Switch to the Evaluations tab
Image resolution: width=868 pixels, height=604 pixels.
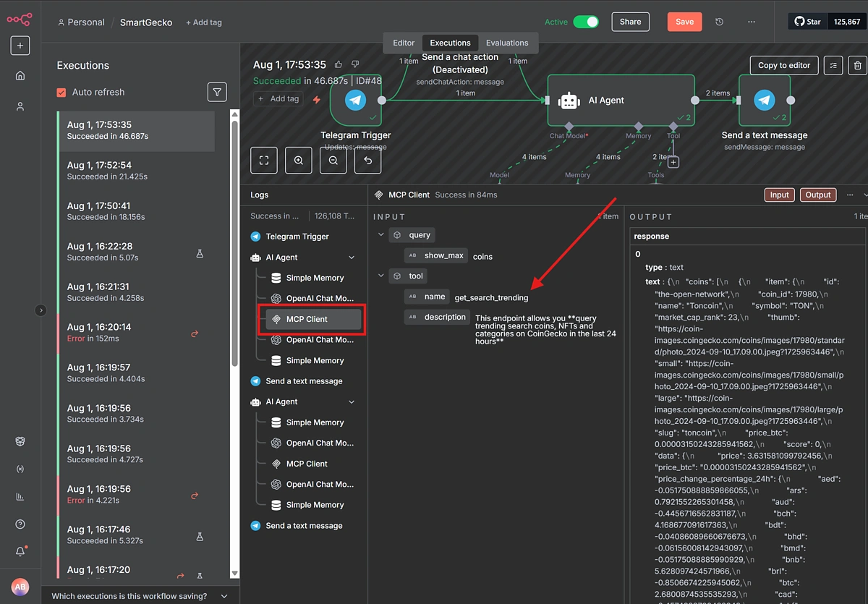pos(506,43)
